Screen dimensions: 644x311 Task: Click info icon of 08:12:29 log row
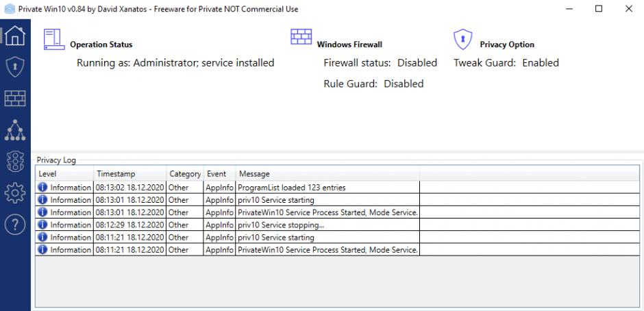[42, 225]
